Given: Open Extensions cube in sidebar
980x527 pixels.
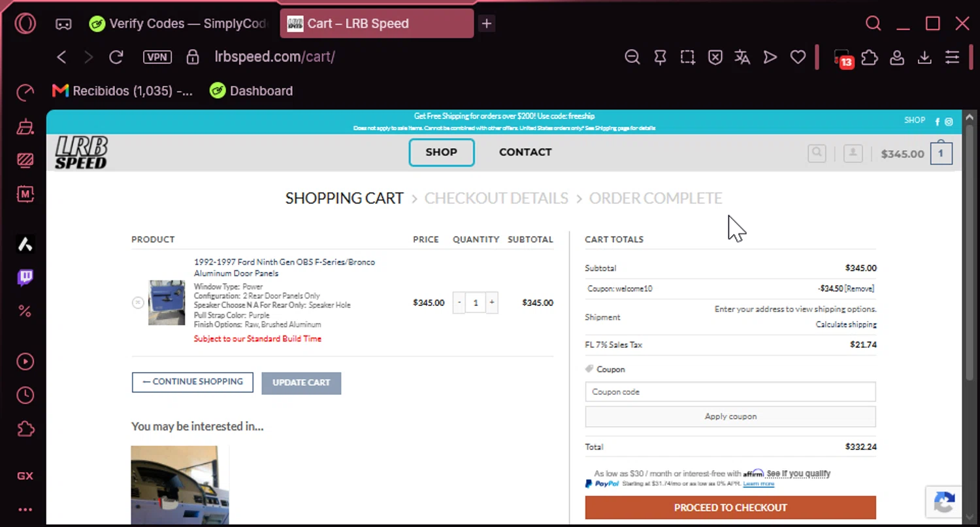Looking at the screenshot, I should point(25,429).
